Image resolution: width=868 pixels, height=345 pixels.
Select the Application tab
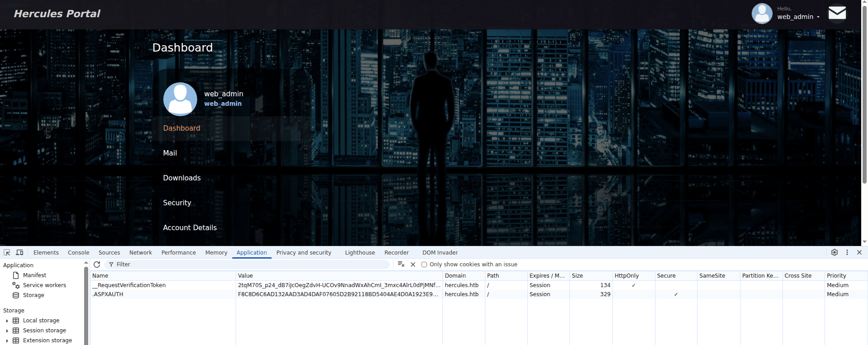(251, 253)
